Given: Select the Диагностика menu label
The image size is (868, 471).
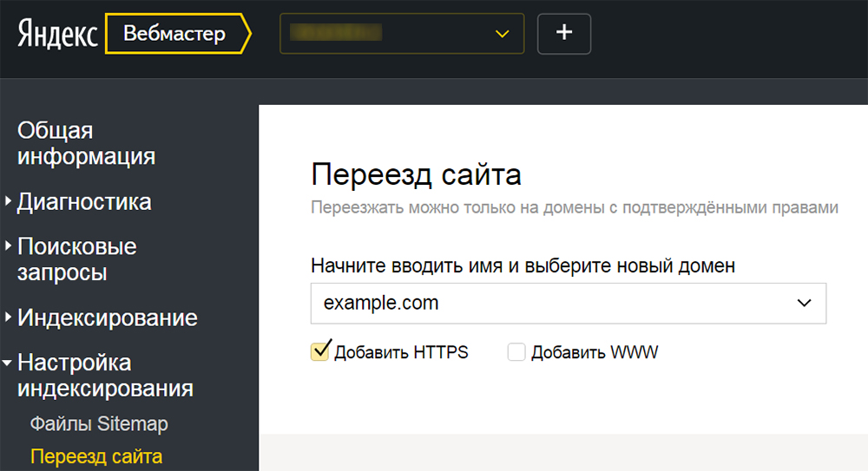Looking at the screenshot, I should click(84, 202).
